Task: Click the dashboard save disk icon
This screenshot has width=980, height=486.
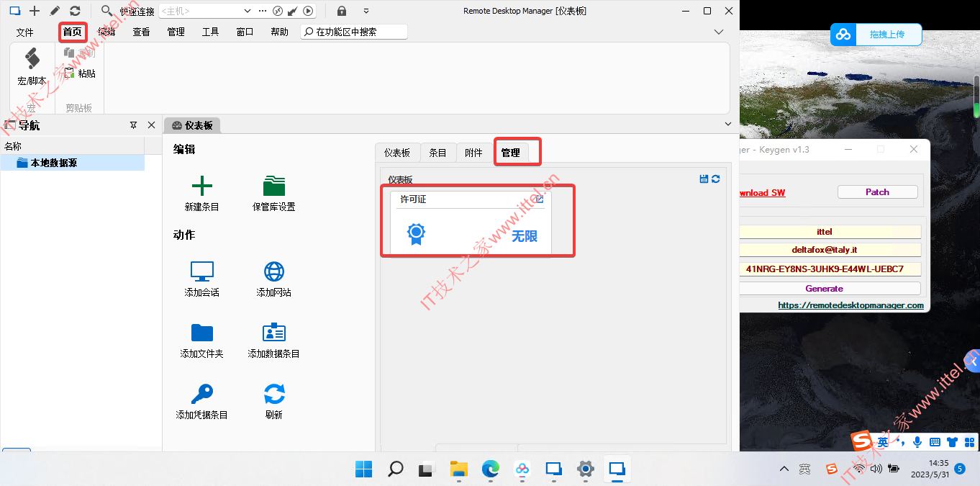Action: coord(704,179)
